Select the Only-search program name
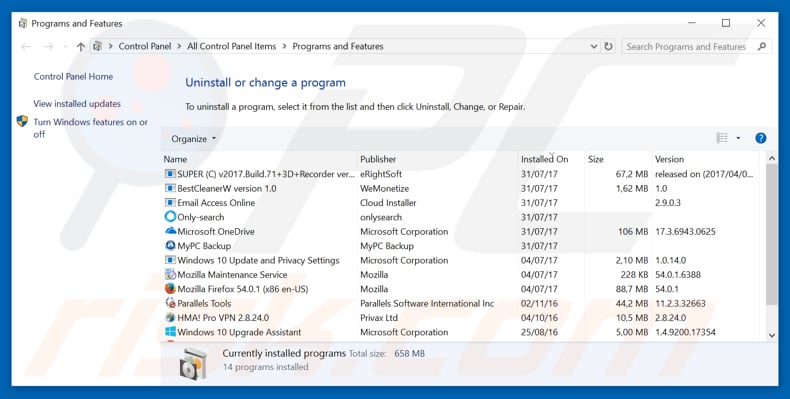The height and width of the screenshot is (399, 790). pyautogui.click(x=201, y=217)
